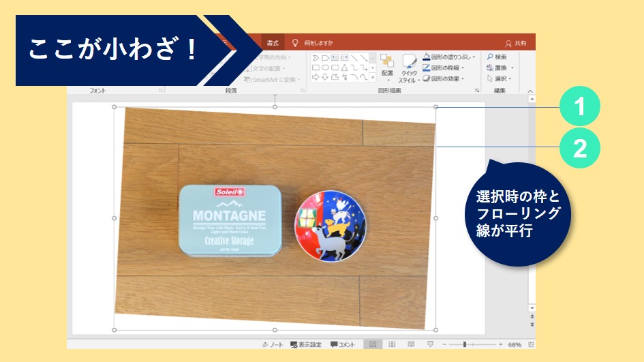The height and width of the screenshot is (362, 644).
Task: Open the 段落 (Paragraph) group dialog launcher
Action: (x=303, y=91)
